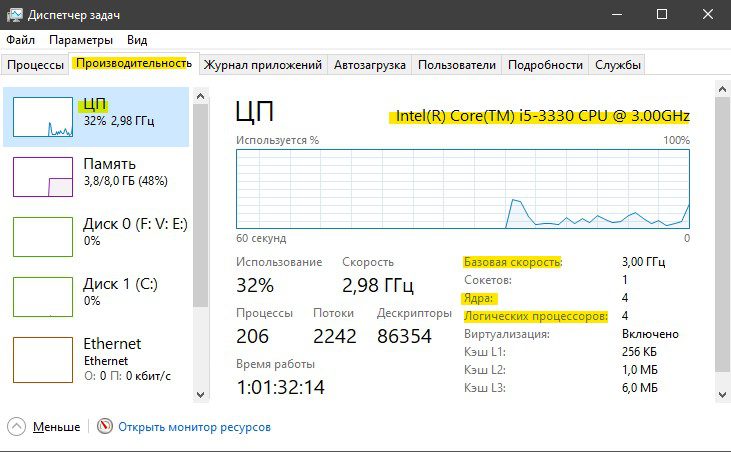
Task: Switch to the Пользователи tab
Action: click(457, 64)
